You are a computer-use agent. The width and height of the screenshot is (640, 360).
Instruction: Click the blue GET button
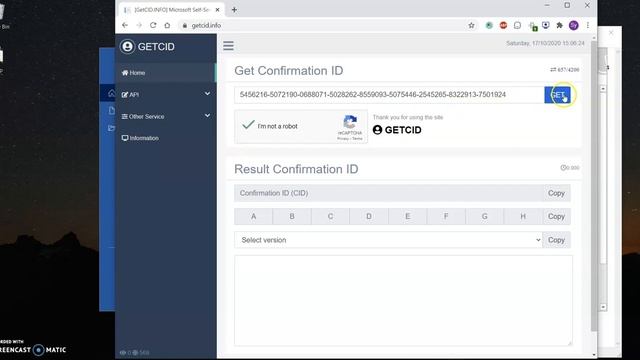[x=557, y=95]
